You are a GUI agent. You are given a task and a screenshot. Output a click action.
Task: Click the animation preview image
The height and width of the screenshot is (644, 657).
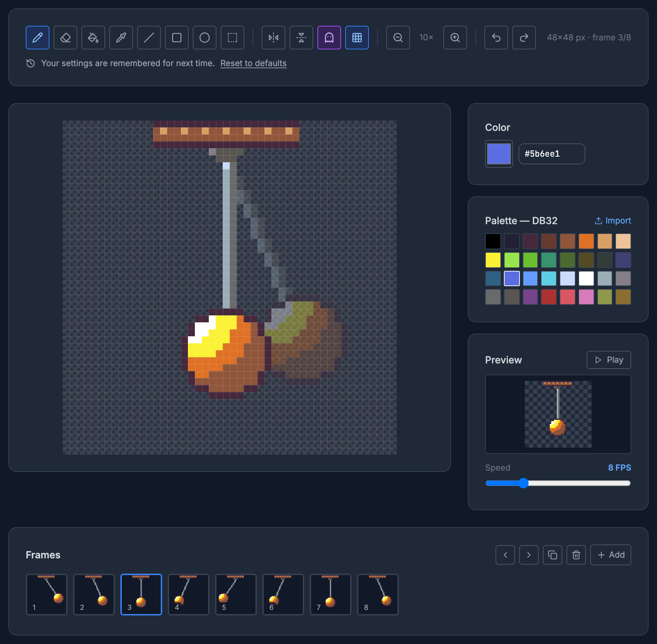coord(558,414)
